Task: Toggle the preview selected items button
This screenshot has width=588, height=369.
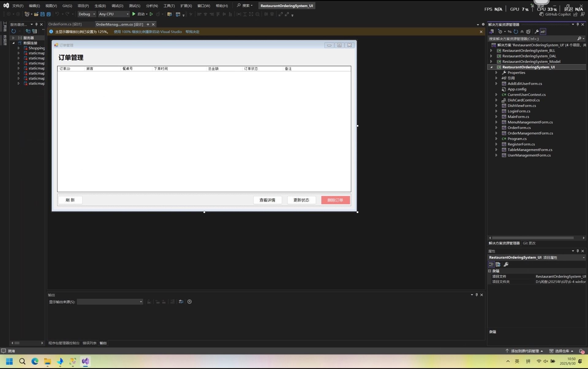Action: click(x=543, y=32)
